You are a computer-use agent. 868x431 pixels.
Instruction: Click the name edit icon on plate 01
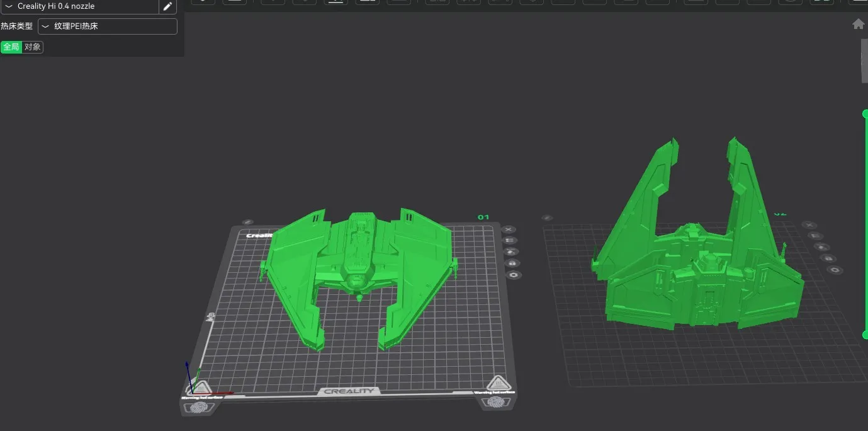(x=247, y=222)
